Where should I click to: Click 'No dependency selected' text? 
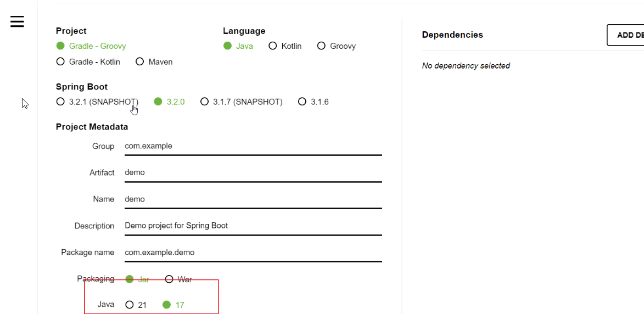point(466,66)
